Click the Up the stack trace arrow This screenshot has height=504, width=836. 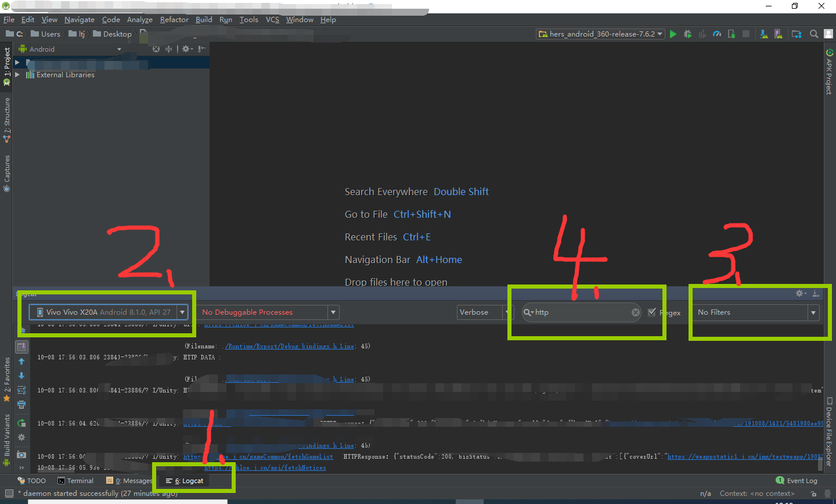21,362
